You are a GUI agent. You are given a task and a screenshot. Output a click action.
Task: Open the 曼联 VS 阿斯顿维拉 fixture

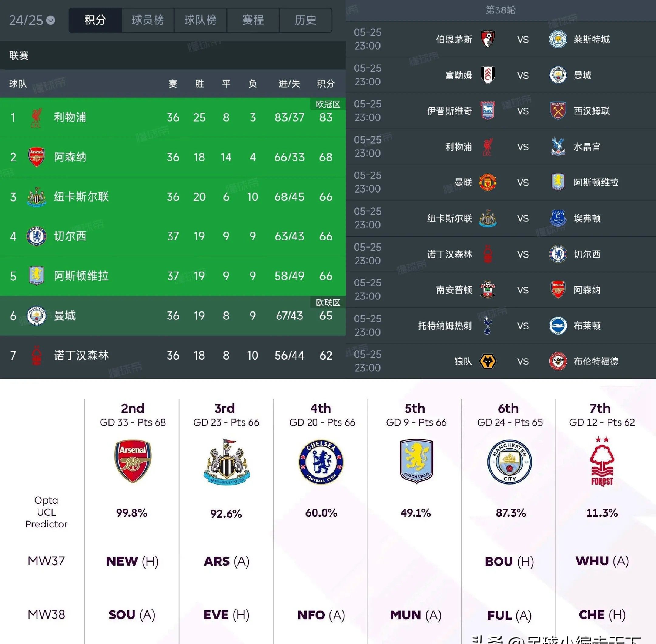523,183
